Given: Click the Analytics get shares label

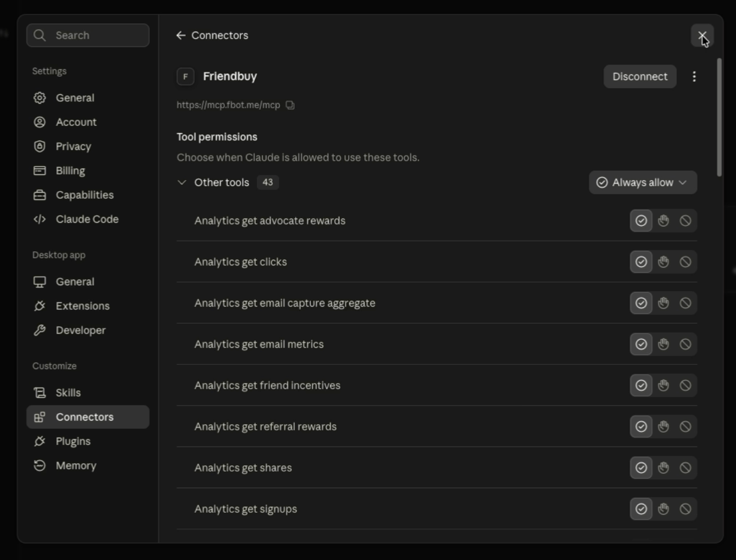Looking at the screenshot, I should (x=243, y=468).
